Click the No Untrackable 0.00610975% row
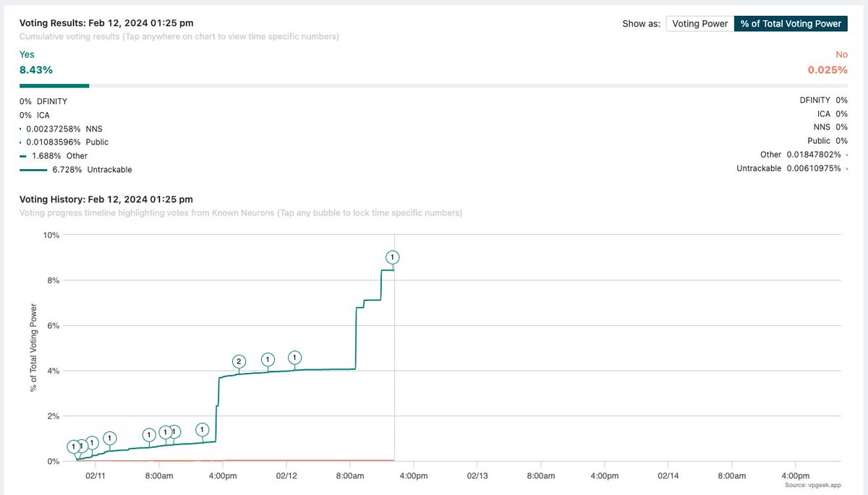 pyautogui.click(x=792, y=168)
